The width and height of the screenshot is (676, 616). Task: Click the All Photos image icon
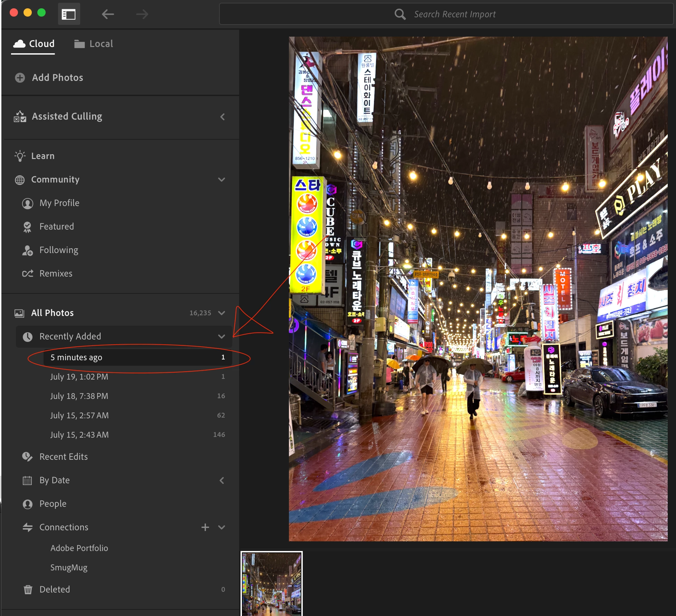click(19, 313)
